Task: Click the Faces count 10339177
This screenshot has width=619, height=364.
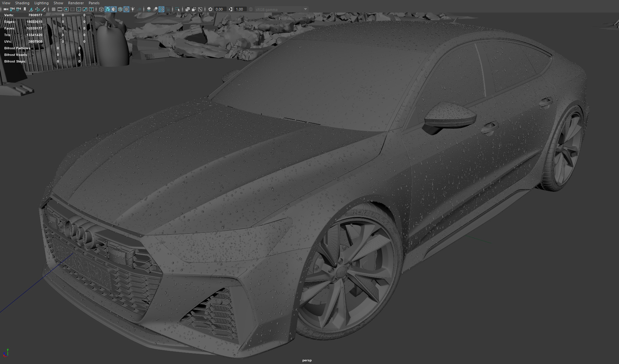Action: pyautogui.click(x=34, y=28)
